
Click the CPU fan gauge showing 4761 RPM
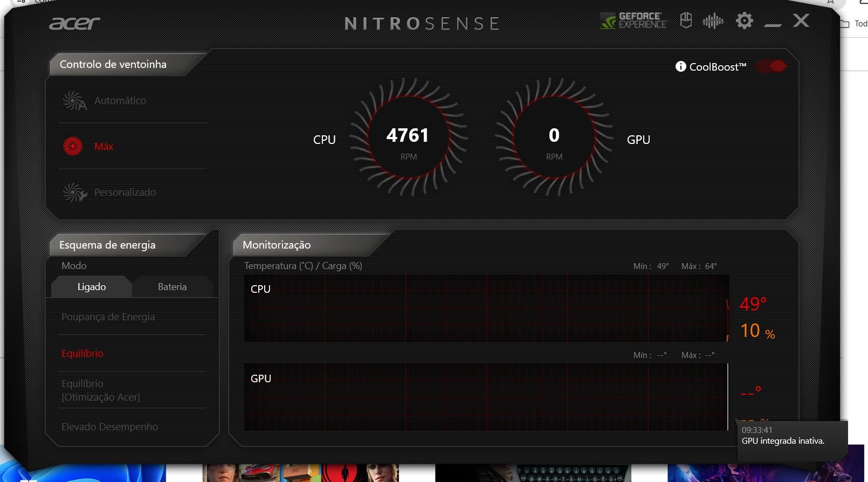click(x=408, y=137)
